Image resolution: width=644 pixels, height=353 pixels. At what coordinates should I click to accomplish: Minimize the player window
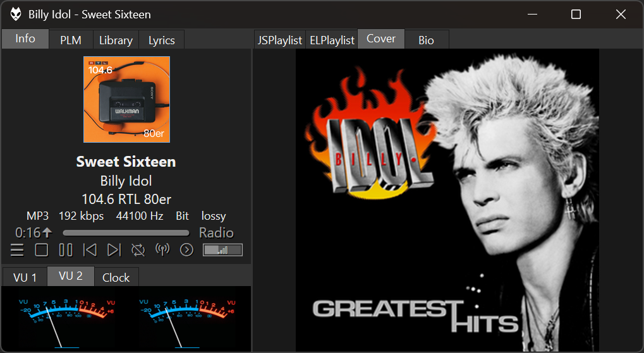532,15
